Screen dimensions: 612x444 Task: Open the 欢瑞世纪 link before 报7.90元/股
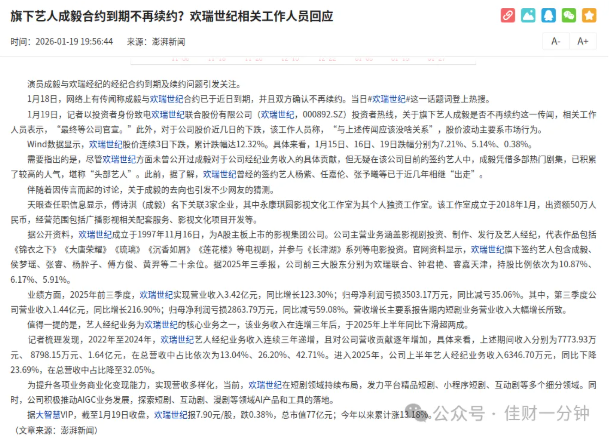point(171,415)
